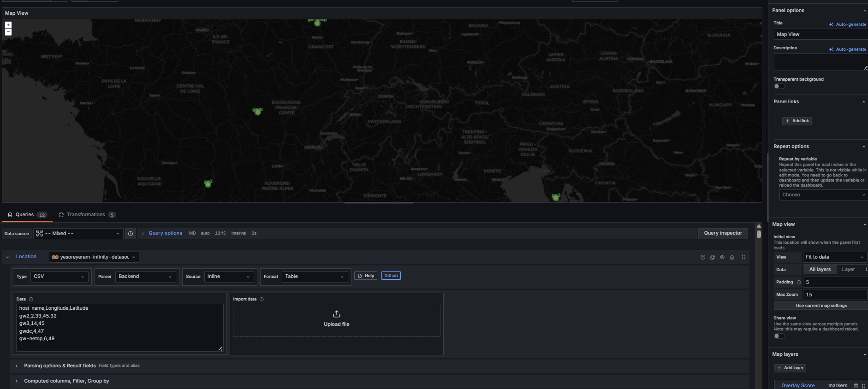Open the Parser Backend dropdown

pyautogui.click(x=145, y=277)
